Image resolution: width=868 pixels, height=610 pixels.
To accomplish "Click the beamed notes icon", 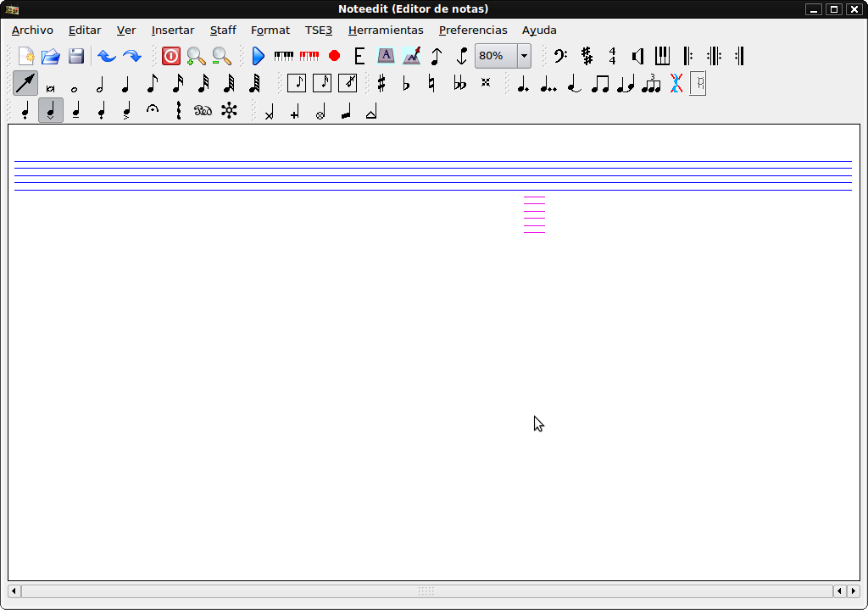I will coord(600,84).
